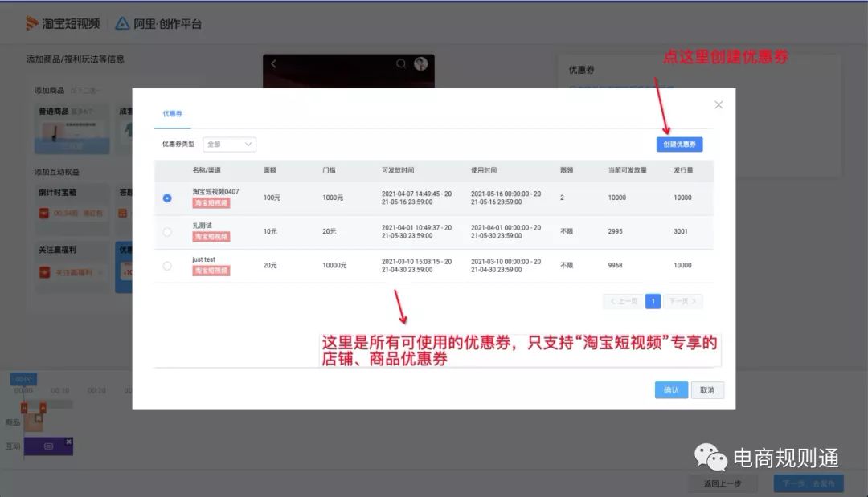Click the 使用时间 column header

484,170
